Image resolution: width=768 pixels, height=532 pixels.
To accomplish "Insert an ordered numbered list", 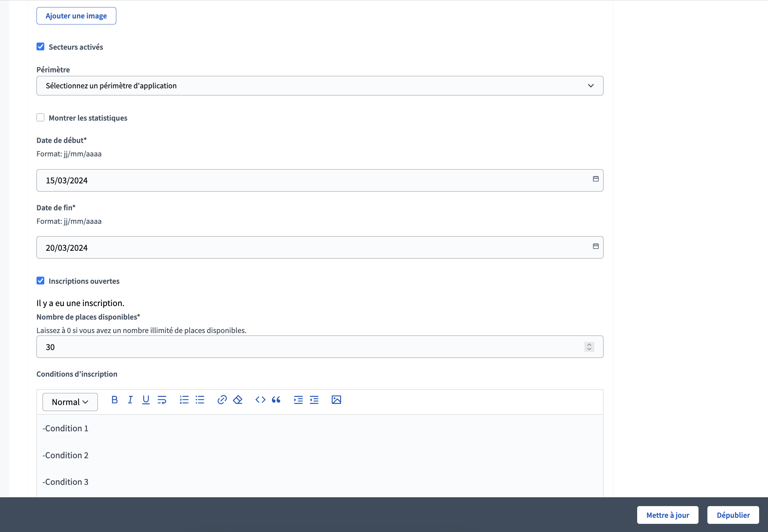I will tap(184, 400).
